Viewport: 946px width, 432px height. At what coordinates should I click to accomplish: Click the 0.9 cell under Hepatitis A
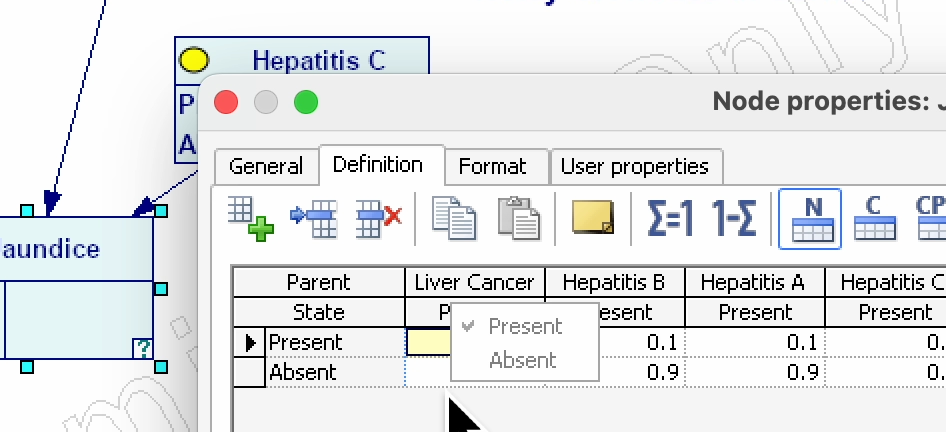(x=755, y=372)
